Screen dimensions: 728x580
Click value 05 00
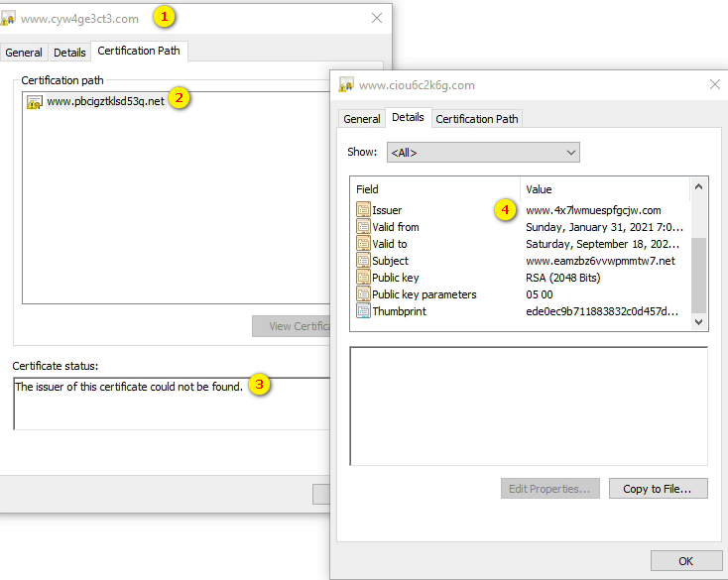pos(539,294)
